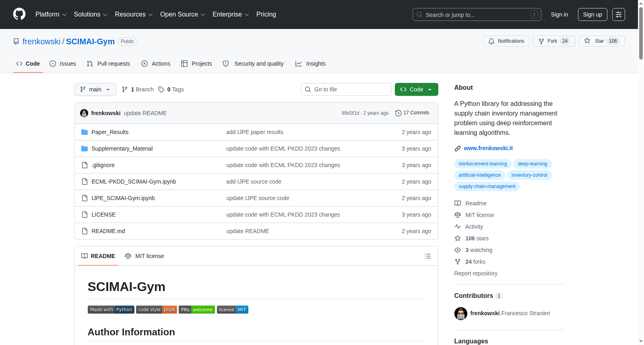The width and height of the screenshot is (644, 345).
Task: Open the Insights tab
Action: tap(310, 64)
